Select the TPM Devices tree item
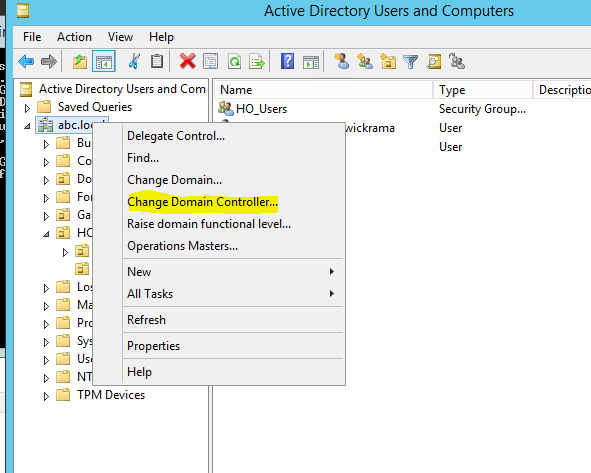Image resolution: width=591 pixels, height=473 pixels. coord(111,395)
